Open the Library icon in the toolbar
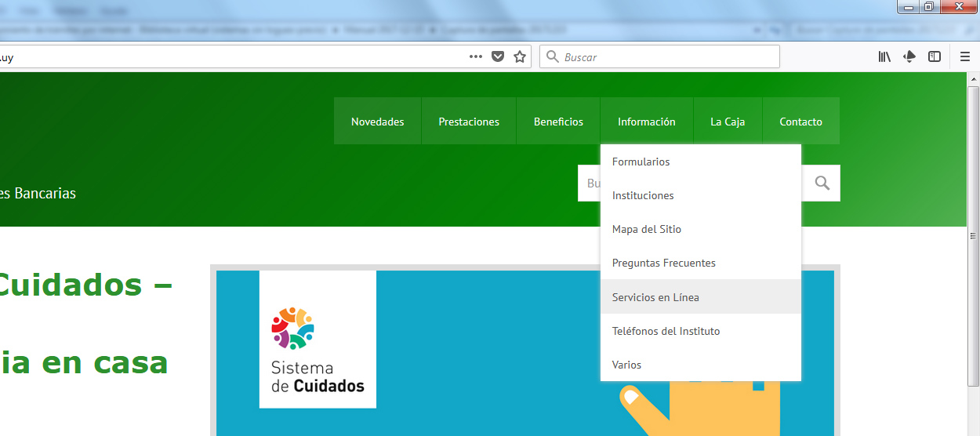The height and width of the screenshot is (436, 980). pyautogui.click(x=884, y=56)
